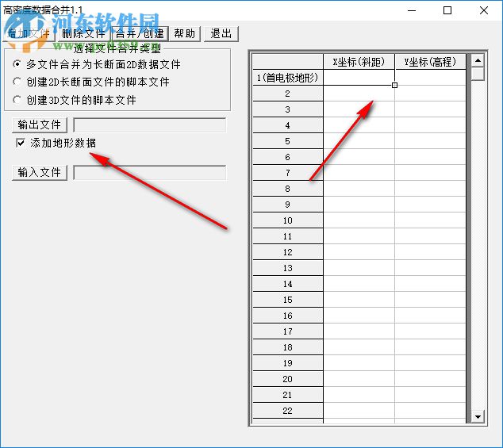This screenshot has width=503, height=448.
Task: Click the 增加文件 button
Action: [29, 33]
